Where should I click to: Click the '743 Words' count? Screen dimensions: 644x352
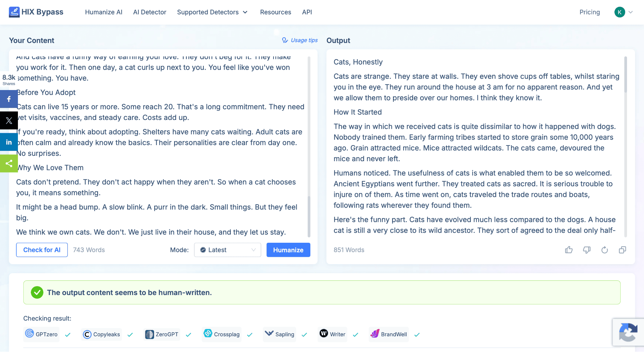click(x=89, y=250)
